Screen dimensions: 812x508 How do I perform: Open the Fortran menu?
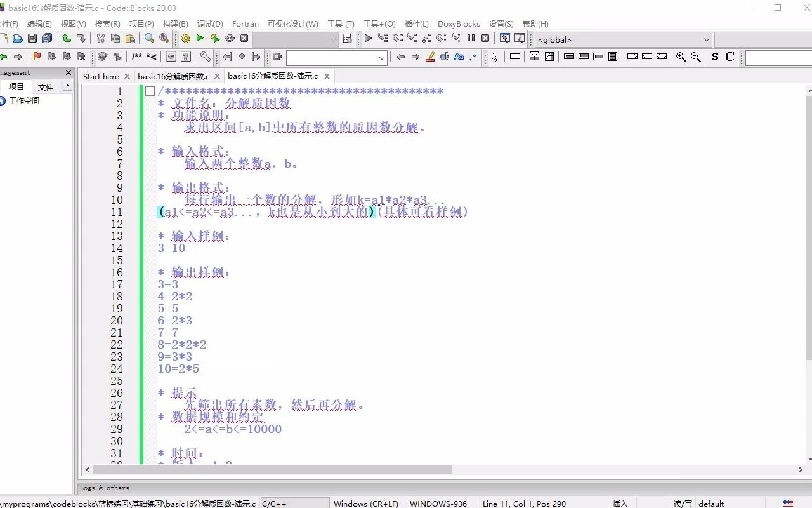click(x=246, y=23)
